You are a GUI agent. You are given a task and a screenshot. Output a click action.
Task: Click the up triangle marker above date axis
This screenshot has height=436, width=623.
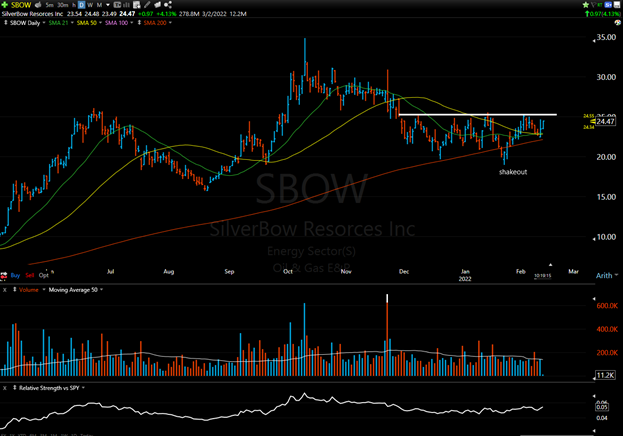click(x=551, y=265)
